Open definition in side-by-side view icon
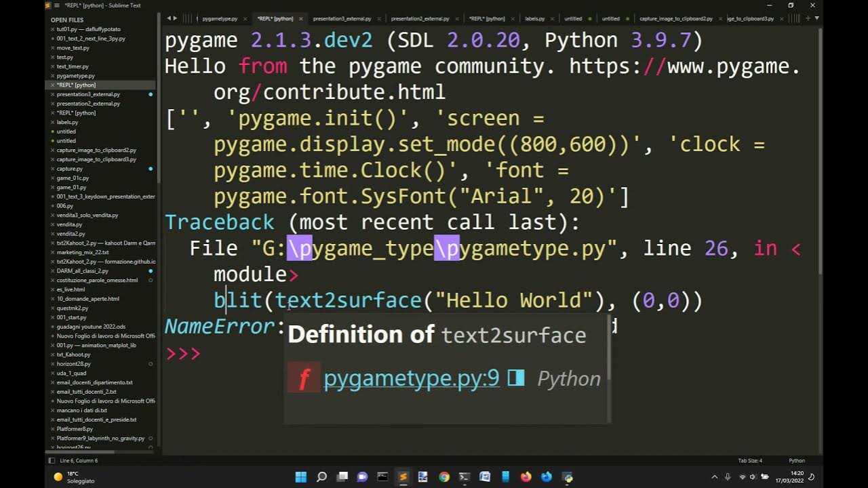The height and width of the screenshot is (488, 868). (516, 378)
